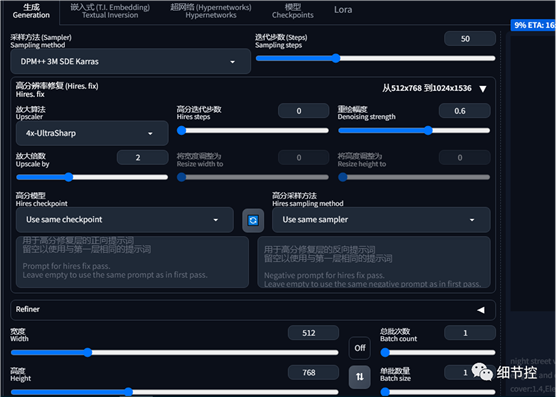556x397 pixels.
Task: Adjust the Width slider
Action: point(174,352)
